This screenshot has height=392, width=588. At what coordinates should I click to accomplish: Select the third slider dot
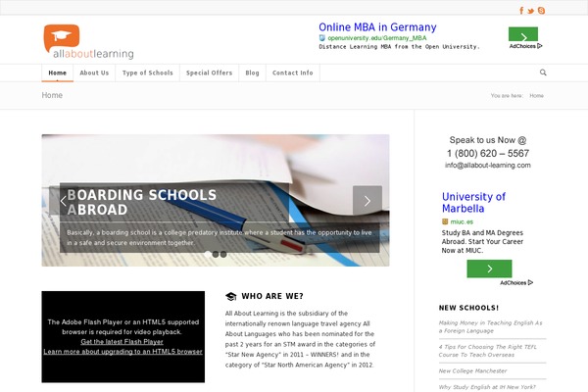[x=223, y=255]
